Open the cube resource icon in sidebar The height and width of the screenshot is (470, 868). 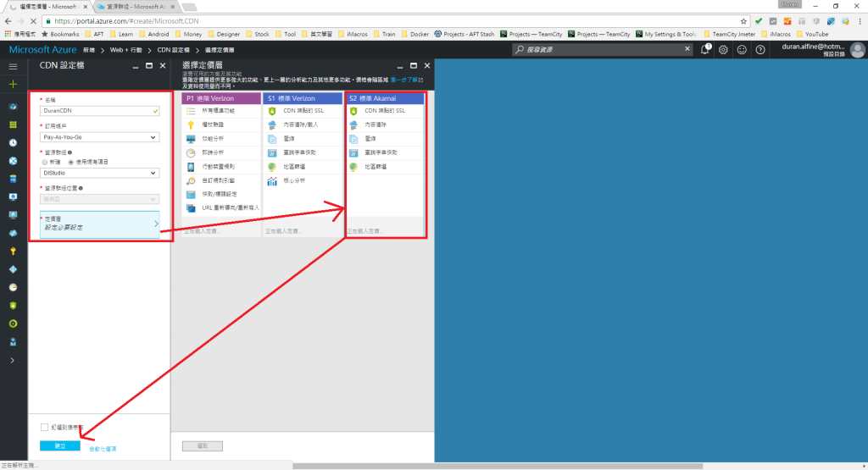tap(13, 106)
